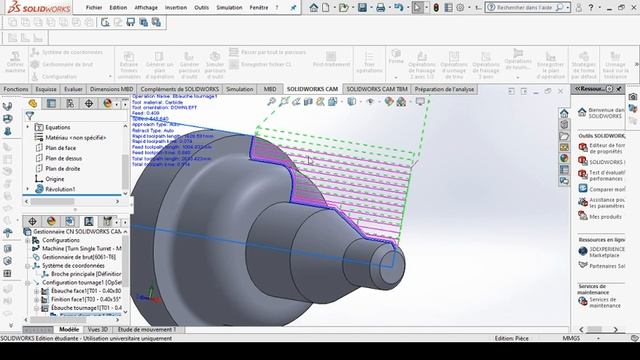Save the document with the floppy icon

tap(362, 7)
